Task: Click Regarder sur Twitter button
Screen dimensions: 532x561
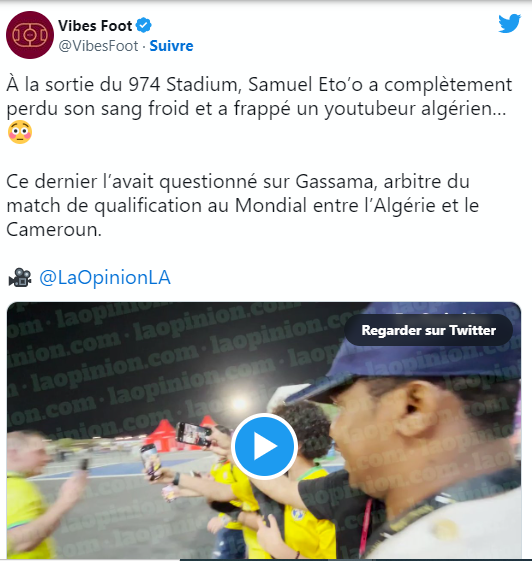Action: tap(428, 330)
